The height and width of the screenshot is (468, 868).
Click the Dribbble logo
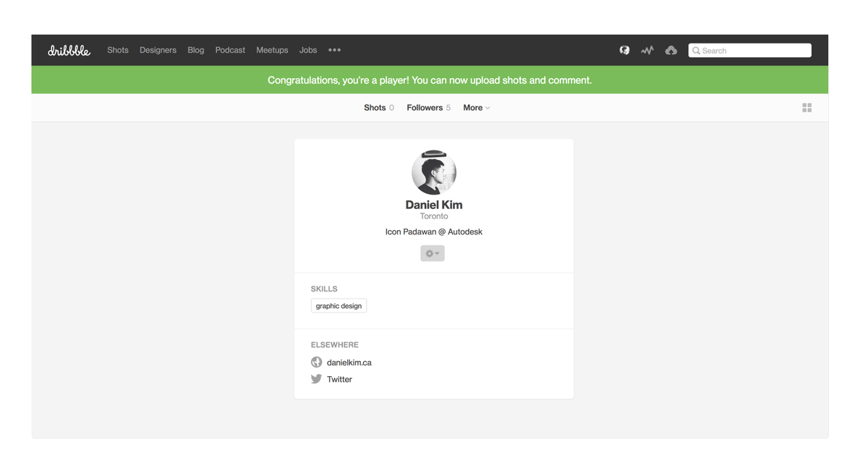tap(69, 50)
